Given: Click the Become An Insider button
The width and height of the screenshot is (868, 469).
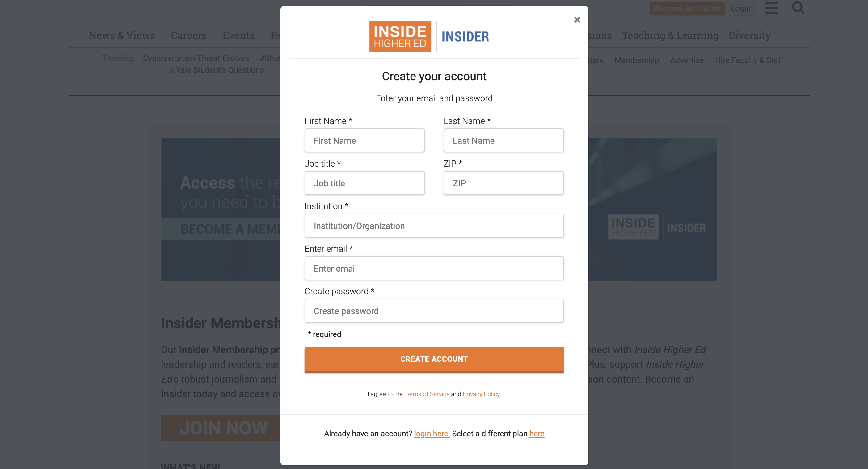Looking at the screenshot, I should click(x=687, y=8).
